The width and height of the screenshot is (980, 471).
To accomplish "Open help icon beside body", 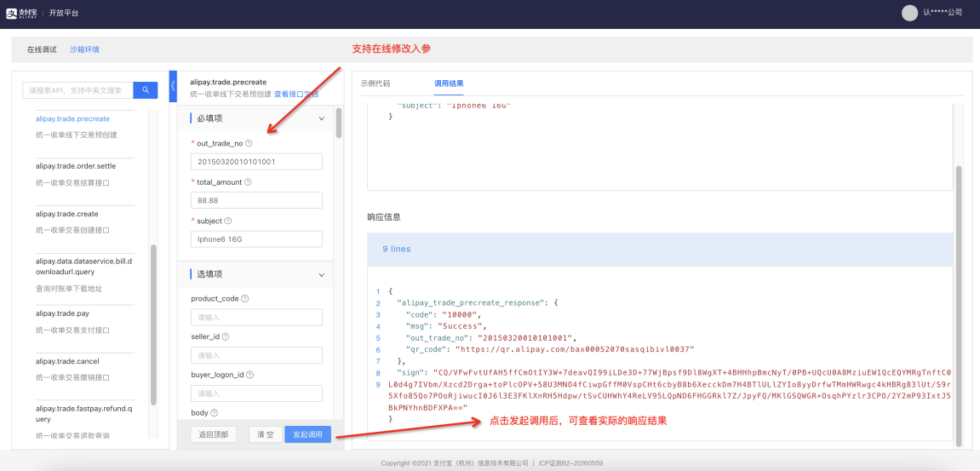I will pos(214,413).
